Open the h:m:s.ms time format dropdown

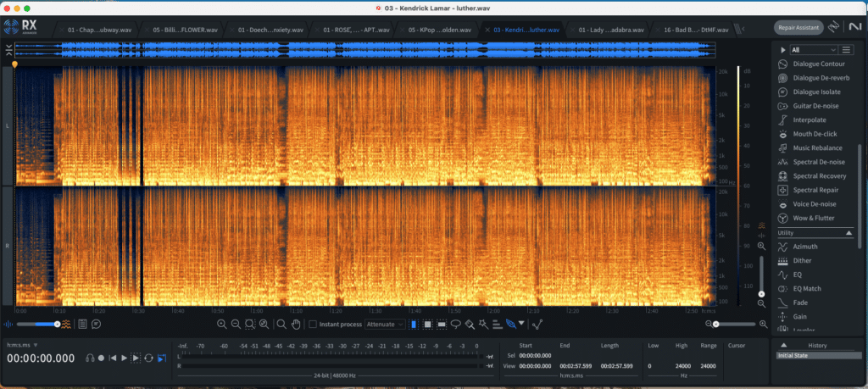(22, 345)
